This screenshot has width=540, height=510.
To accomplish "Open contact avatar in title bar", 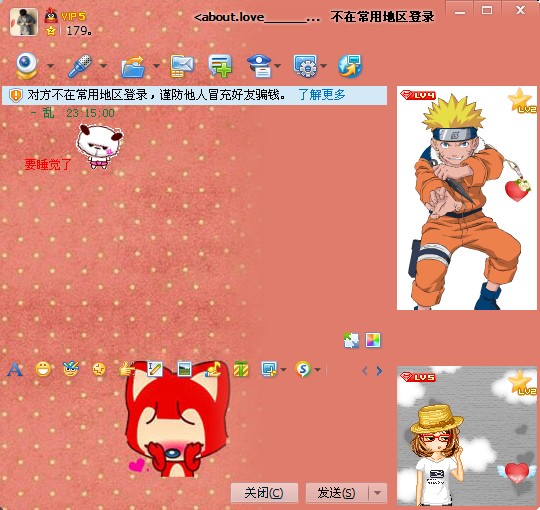I will (x=24, y=22).
